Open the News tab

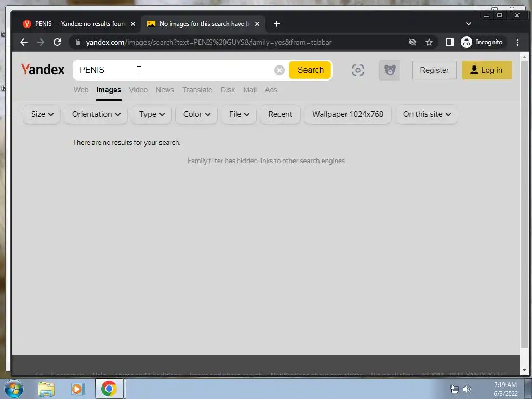coord(165,90)
